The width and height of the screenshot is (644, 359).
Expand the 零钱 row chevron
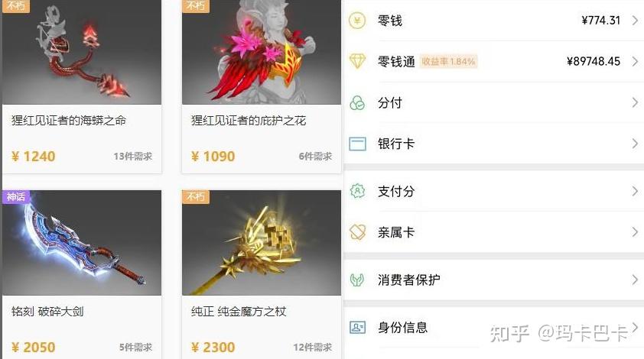click(x=635, y=20)
